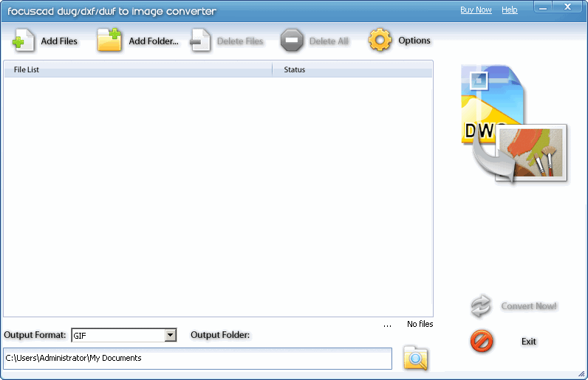Click the Delete Files toolbar icon

point(200,41)
